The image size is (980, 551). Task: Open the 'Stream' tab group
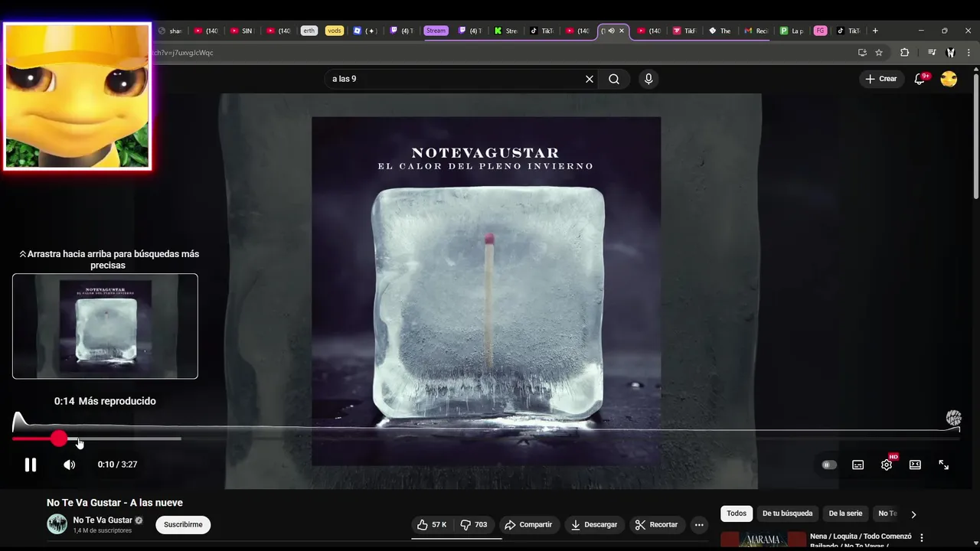[x=436, y=31]
